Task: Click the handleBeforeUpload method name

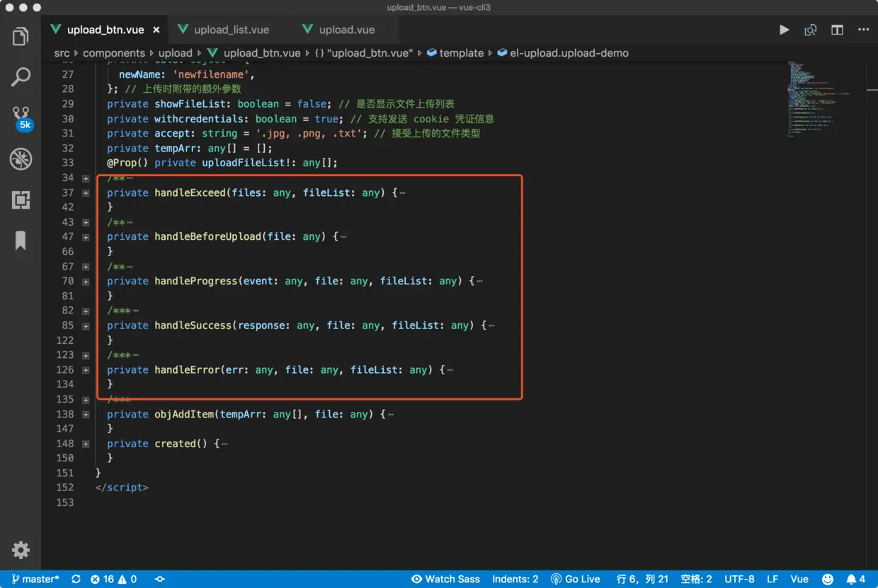Action: point(207,237)
